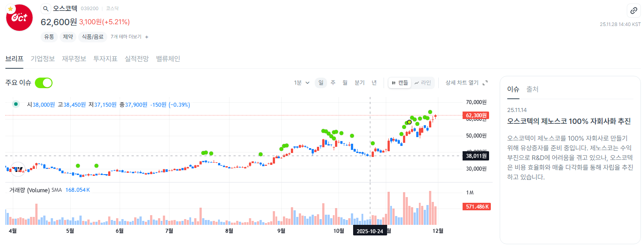The image size is (644, 246).
Task: Turn off the 주요 이슈 toggle
Action: click(44, 82)
